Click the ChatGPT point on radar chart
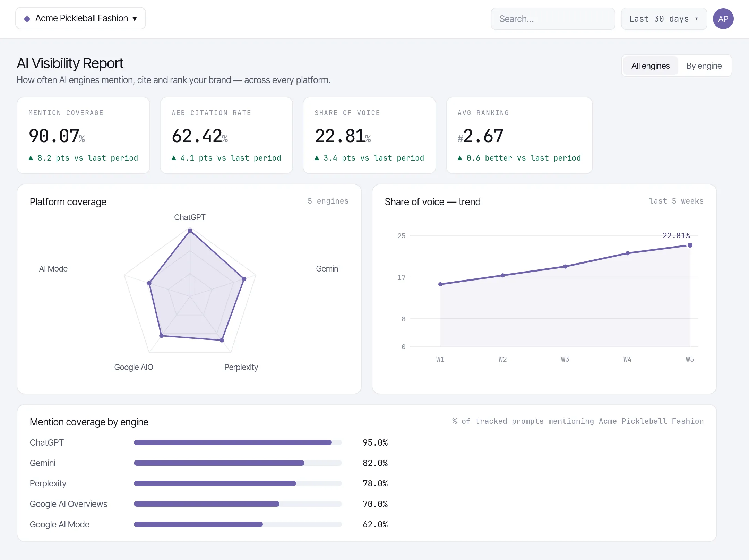749x560 pixels. point(190,231)
